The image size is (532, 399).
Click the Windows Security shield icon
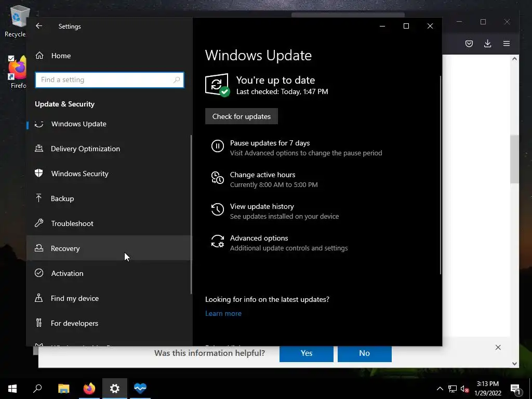coord(38,173)
